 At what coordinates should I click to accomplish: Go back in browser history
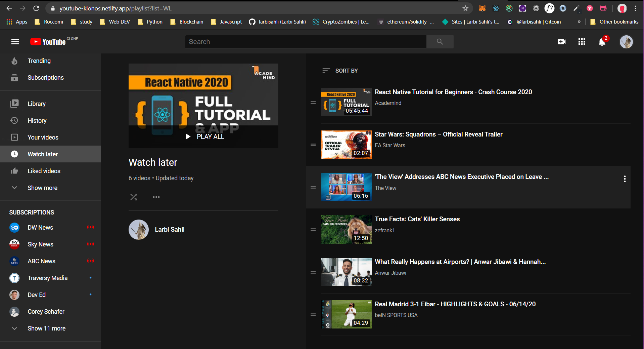coord(9,8)
